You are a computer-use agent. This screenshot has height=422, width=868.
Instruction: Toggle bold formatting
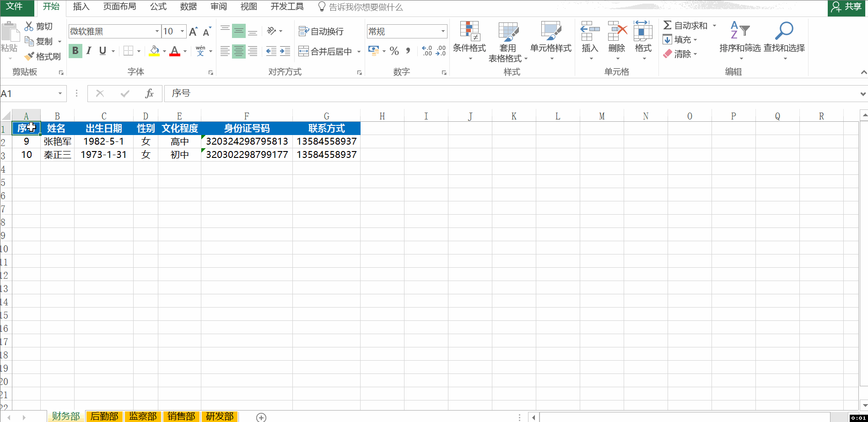[x=75, y=51]
